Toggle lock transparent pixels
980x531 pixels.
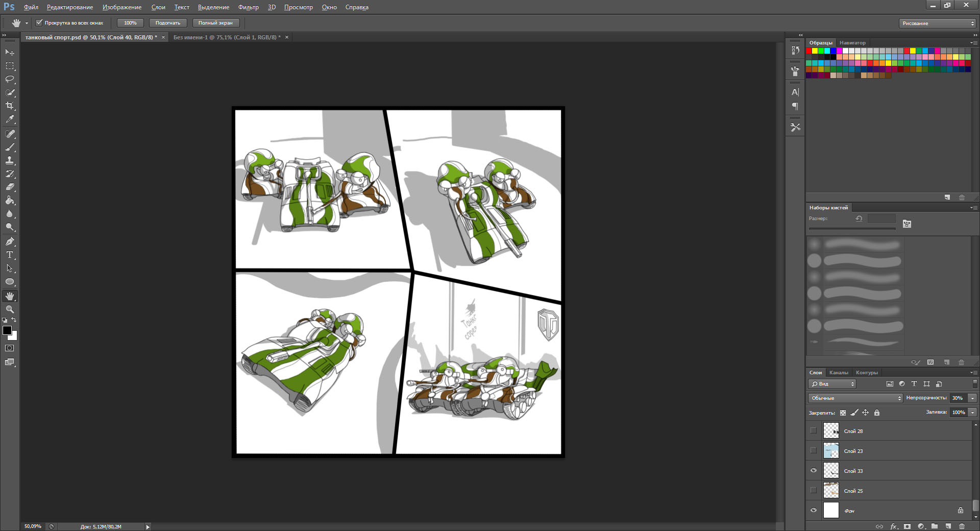[x=843, y=413]
